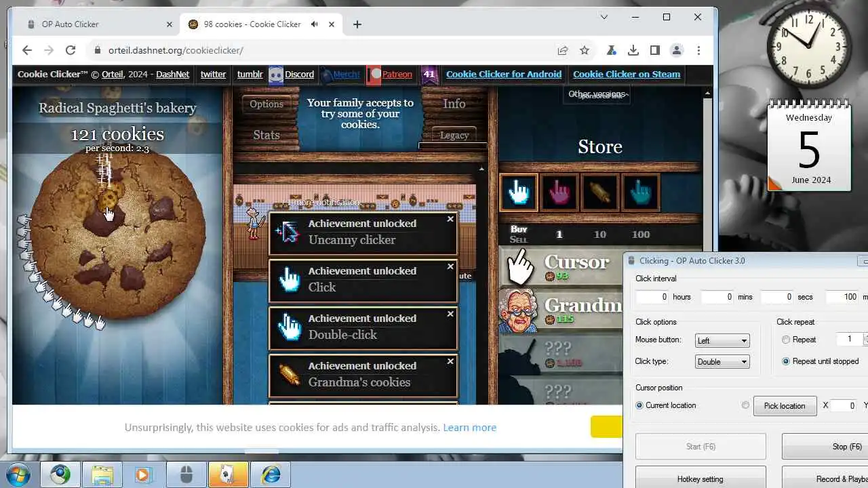Open OP Auto Clicker taskbar icon
The height and width of the screenshot is (488, 868).
coord(186,474)
